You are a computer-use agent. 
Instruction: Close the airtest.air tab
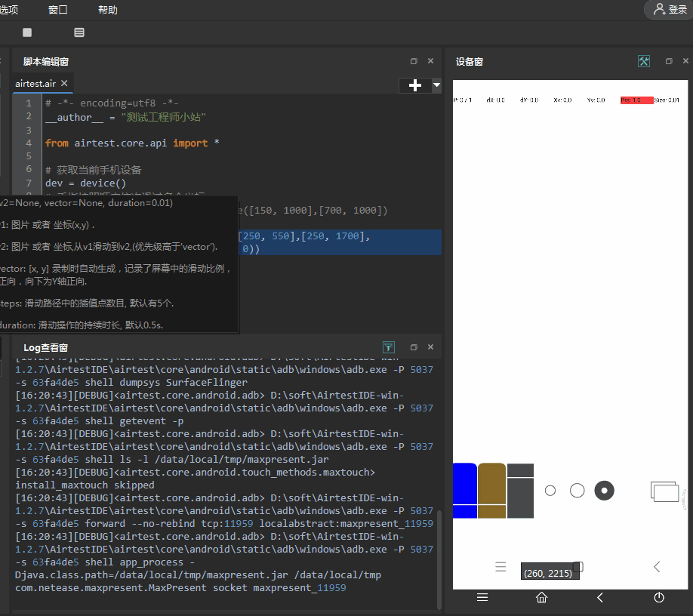[x=64, y=83]
